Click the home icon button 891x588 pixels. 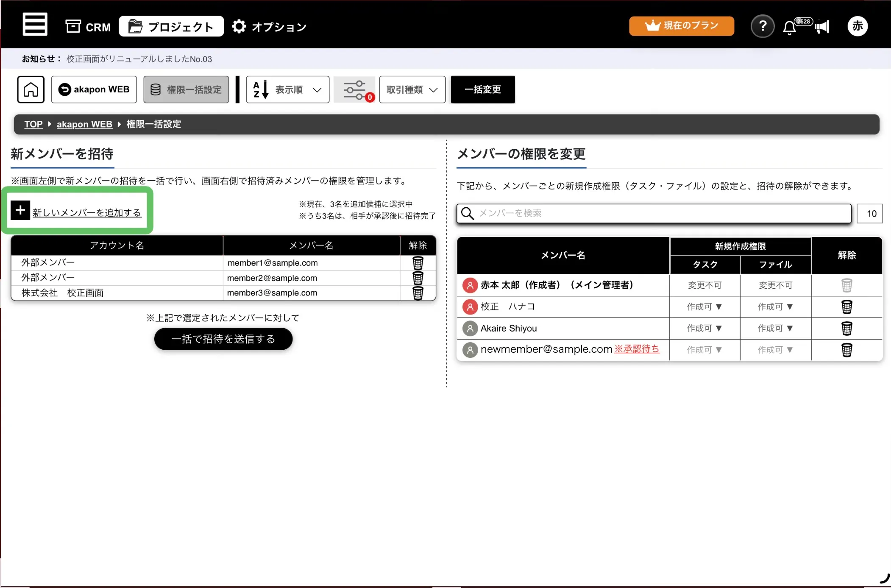click(x=31, y=89)
